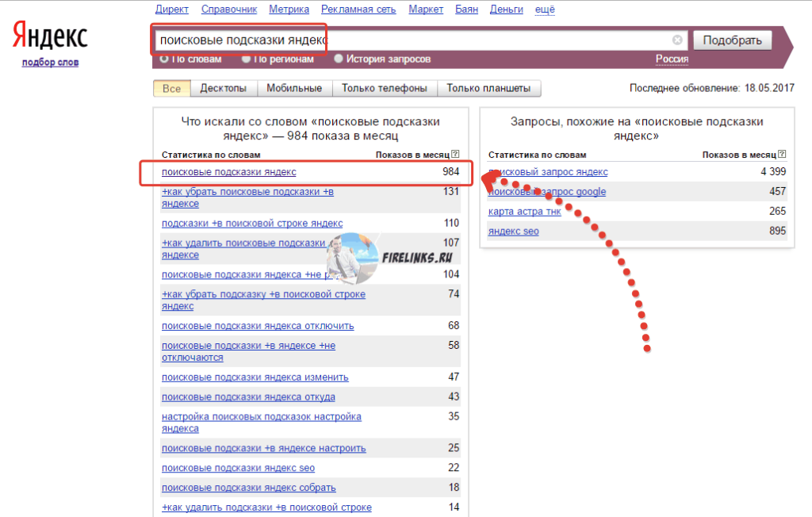The height and width of the screenshot is (517, 812).
Task: Open Рекламная сеть in the top navigation
Action: click(358, 10)
